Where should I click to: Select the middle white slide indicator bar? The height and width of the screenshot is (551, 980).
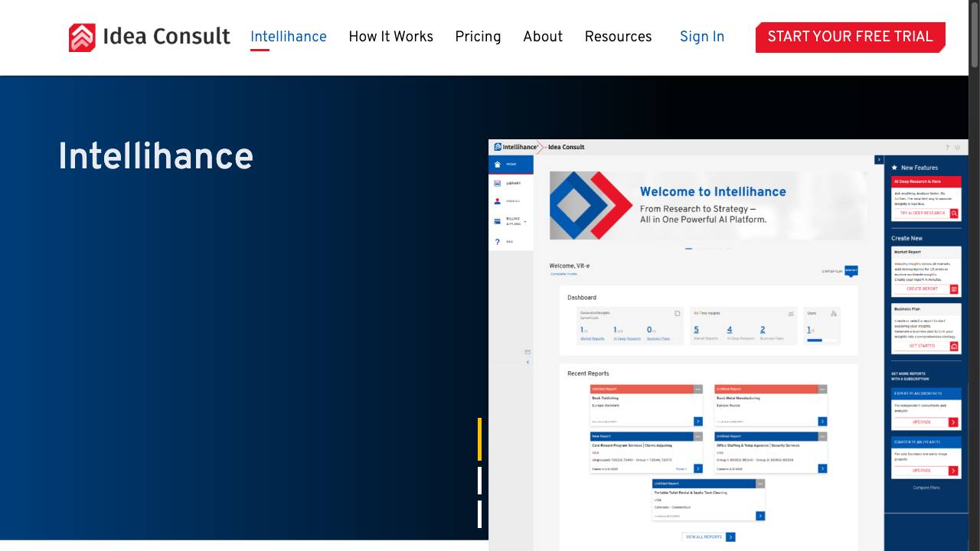pos(480,481)
